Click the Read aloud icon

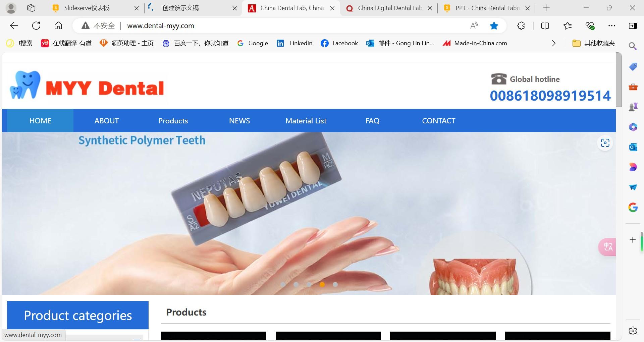(x=474, y=25)
